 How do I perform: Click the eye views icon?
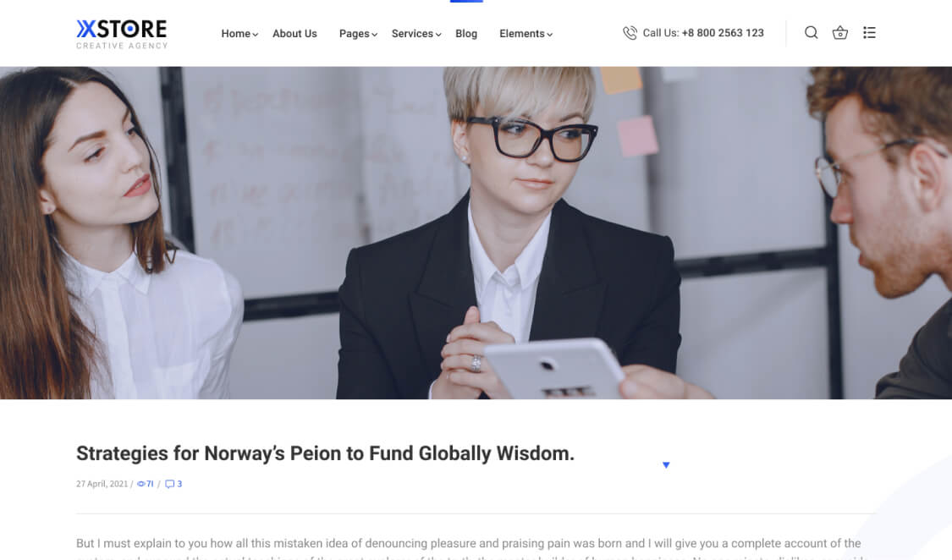tap(140, 484)
